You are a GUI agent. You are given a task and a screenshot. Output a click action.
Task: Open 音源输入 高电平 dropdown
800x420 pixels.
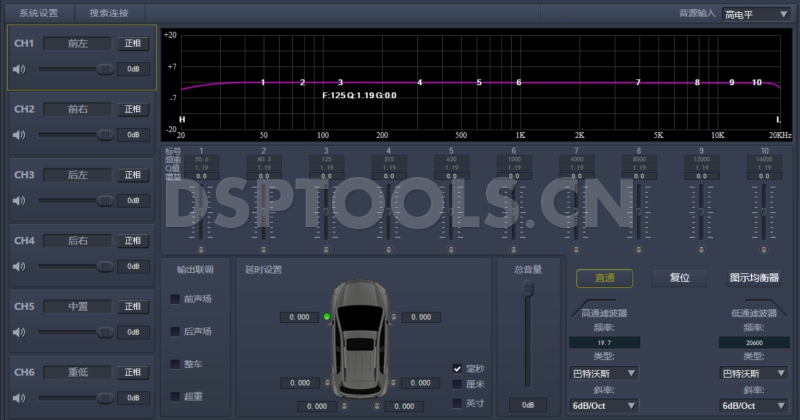[x=756, y=14]
